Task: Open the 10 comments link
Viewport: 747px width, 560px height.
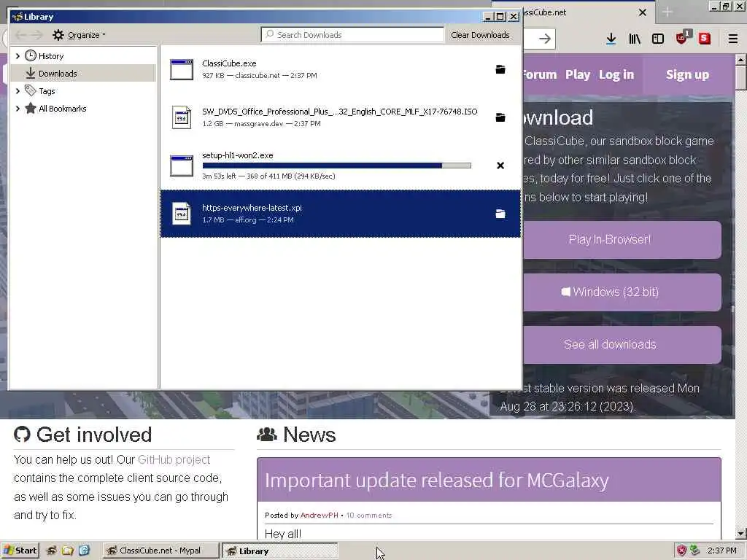Action: pos(368,516)
